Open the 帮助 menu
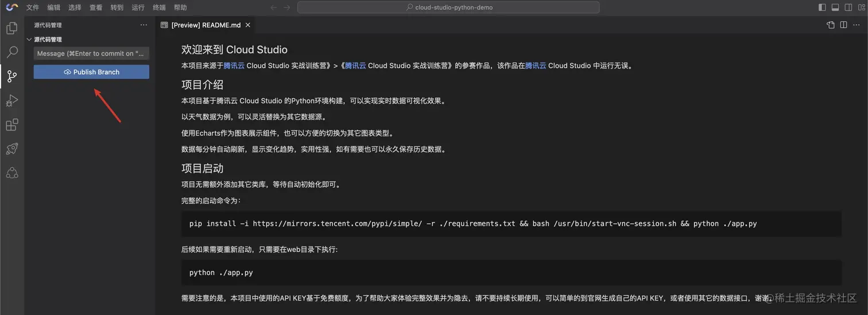Viewport: 868px width, 315px height. (180, 7)
